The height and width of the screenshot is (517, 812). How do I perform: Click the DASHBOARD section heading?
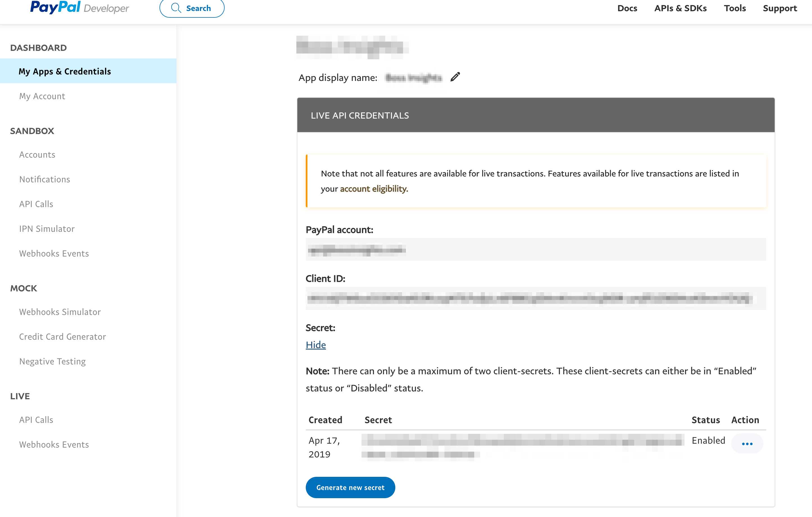tap(38, 47)
